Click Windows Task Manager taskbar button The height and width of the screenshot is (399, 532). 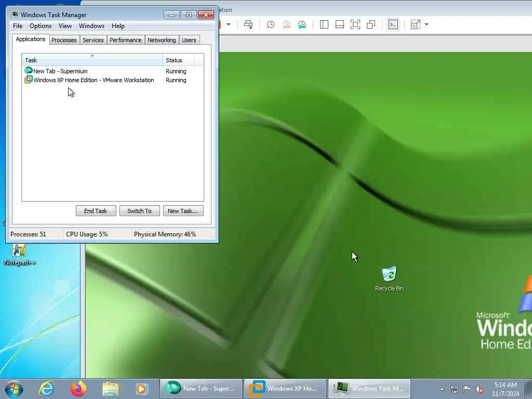coord(369,389)
